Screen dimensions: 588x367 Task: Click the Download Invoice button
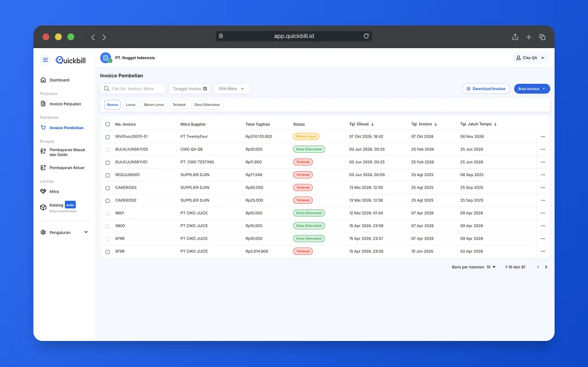tap(485, 89)
